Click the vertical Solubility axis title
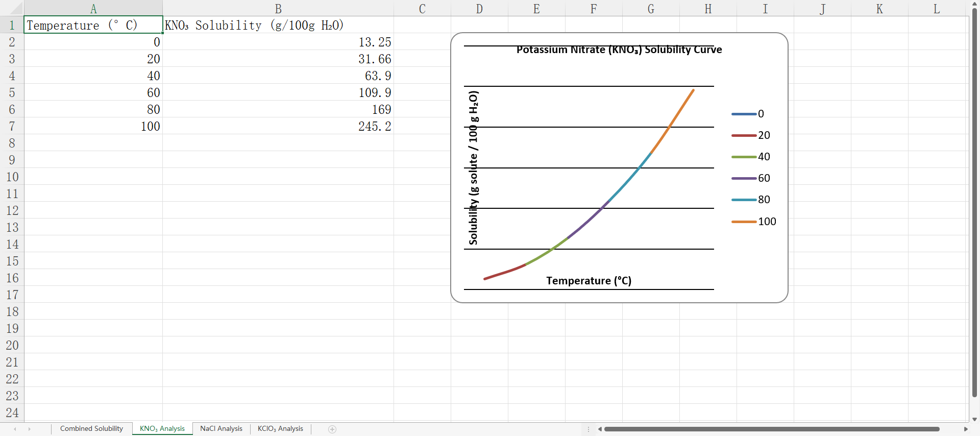Image resolution: width=980 pixels, height=436 pixels. click(474, 168)
